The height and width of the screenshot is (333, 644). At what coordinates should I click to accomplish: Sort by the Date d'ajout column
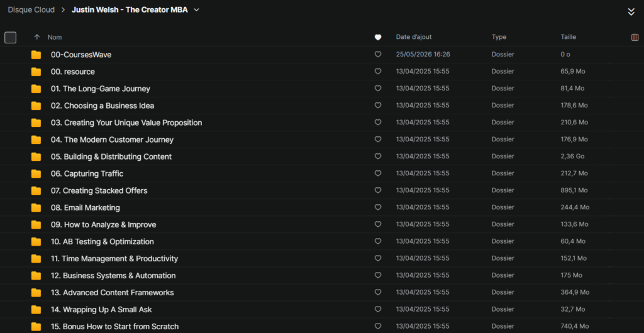pyautogui.click(x=414, y=37)
